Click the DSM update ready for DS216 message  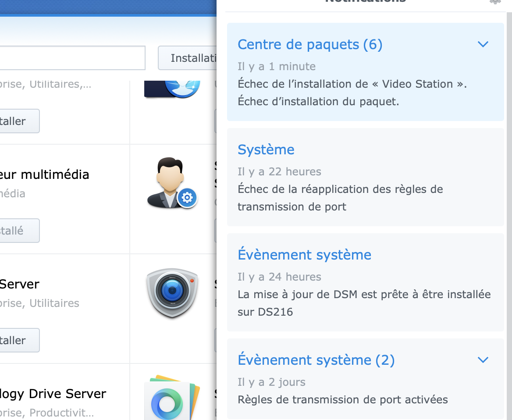point(364,303)
